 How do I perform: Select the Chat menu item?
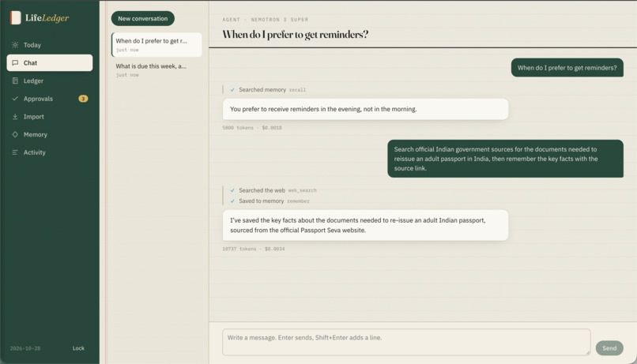point(50,63)
